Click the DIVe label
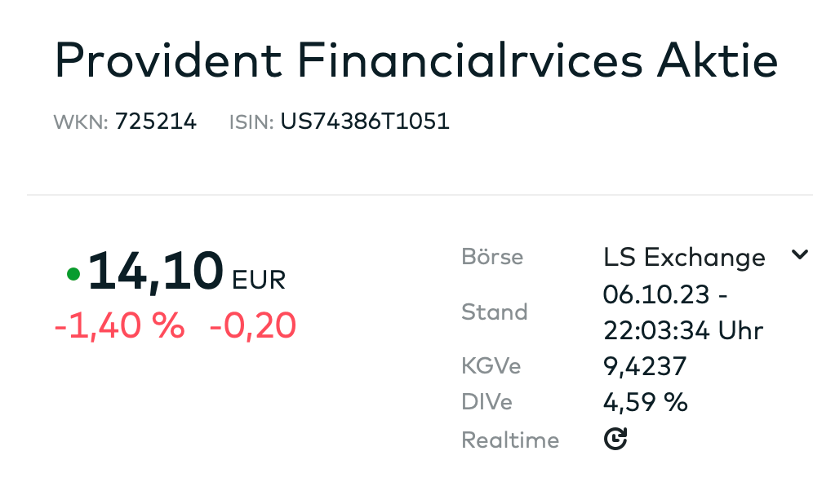The image size is (813, 504). click(x=486, y=403)
